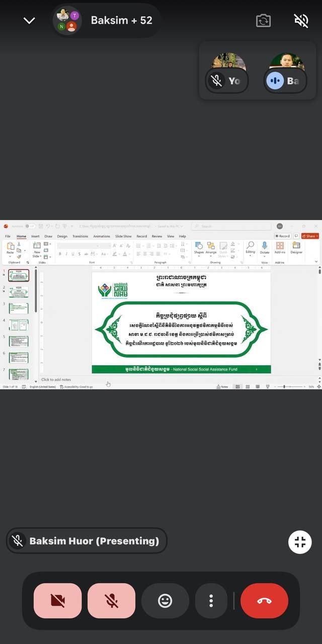The image size is (322, 644).
Task: Select slide 4 thumbnail in the slide panel
Action: (19, 325)
